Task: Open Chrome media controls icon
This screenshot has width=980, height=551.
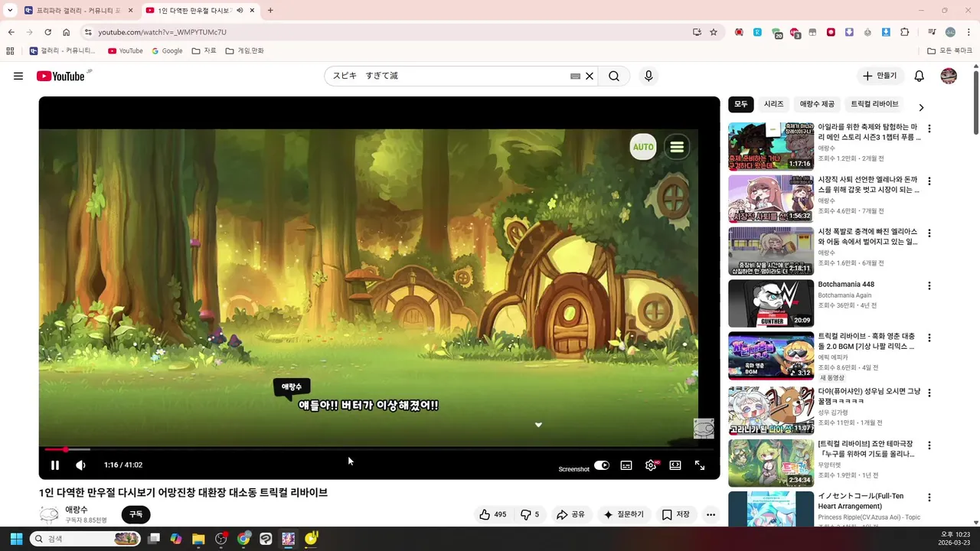Action: tap(932, 32)
